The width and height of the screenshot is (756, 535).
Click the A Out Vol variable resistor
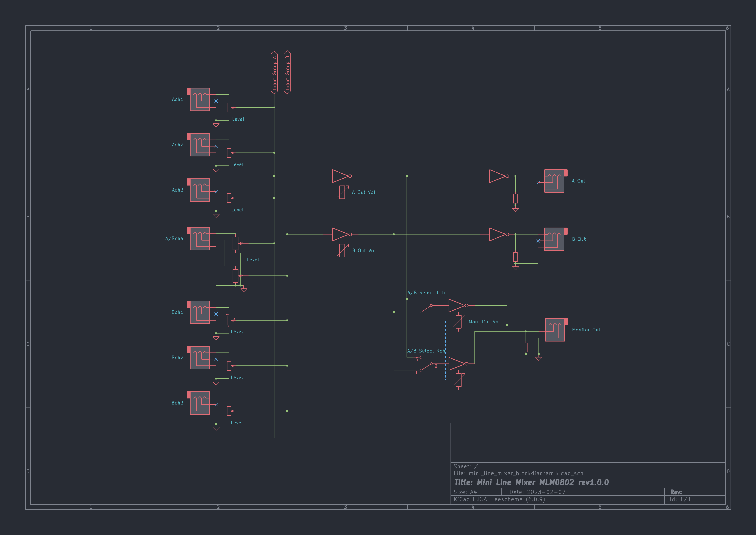(x=342, y=192)
